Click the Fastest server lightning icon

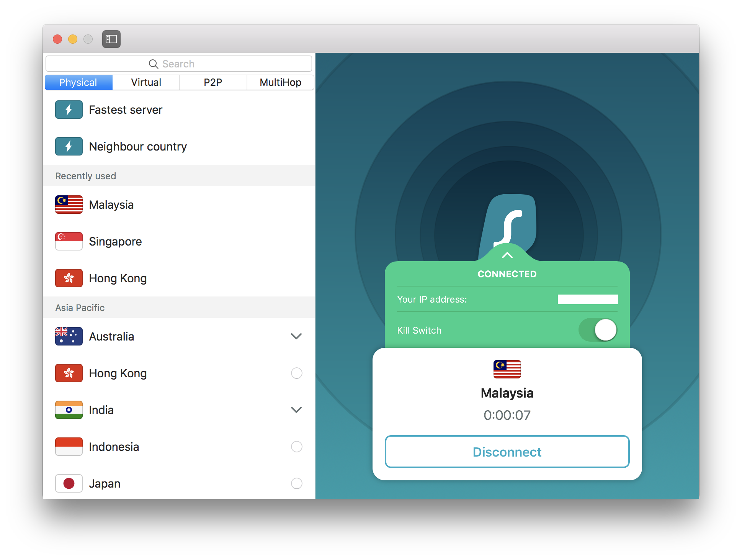click(69, 110)
